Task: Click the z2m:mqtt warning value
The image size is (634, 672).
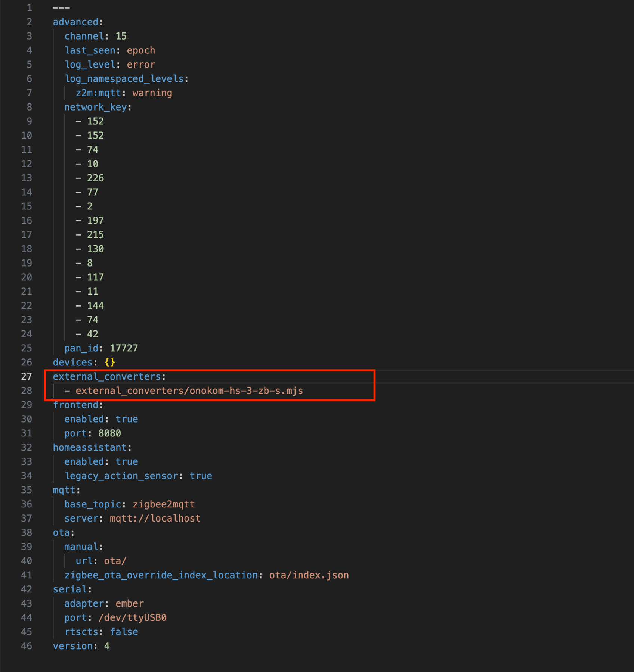Action: [152, 93]
